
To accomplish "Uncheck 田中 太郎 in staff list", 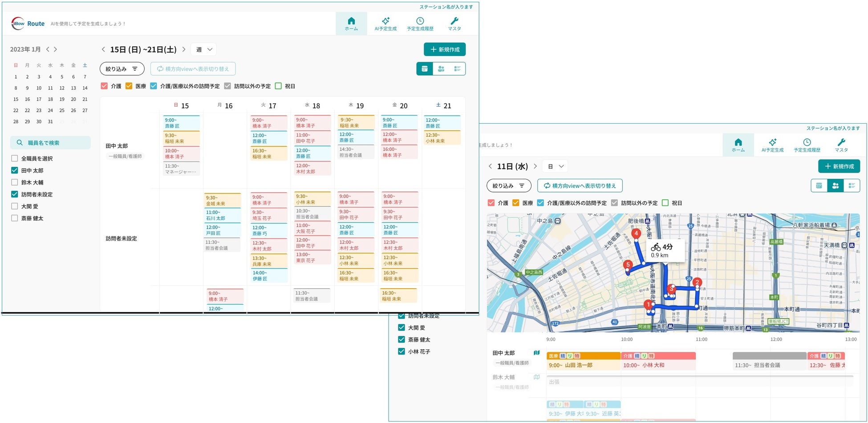I will click(x=15, y=170).
